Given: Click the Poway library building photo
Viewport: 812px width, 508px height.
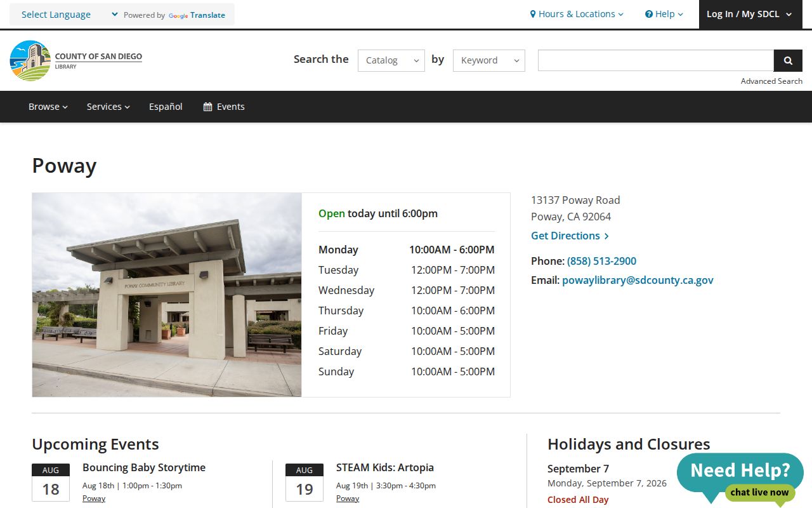Looking at the screenshot, I should [167, 295].
